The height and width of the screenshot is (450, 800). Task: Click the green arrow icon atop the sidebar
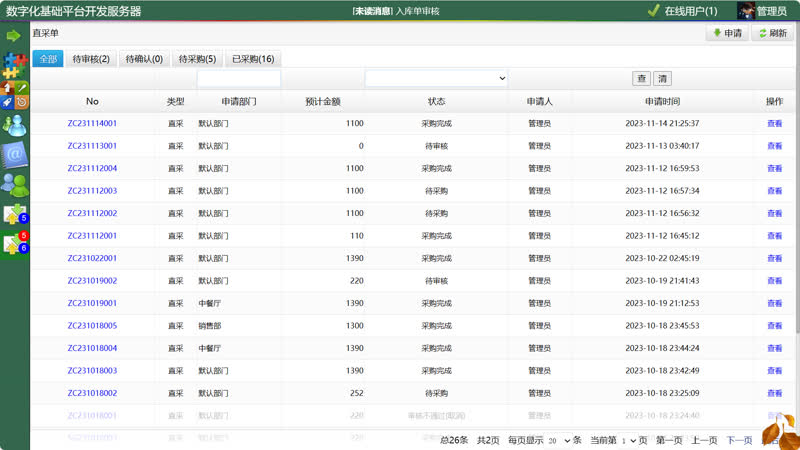[14, 36]
